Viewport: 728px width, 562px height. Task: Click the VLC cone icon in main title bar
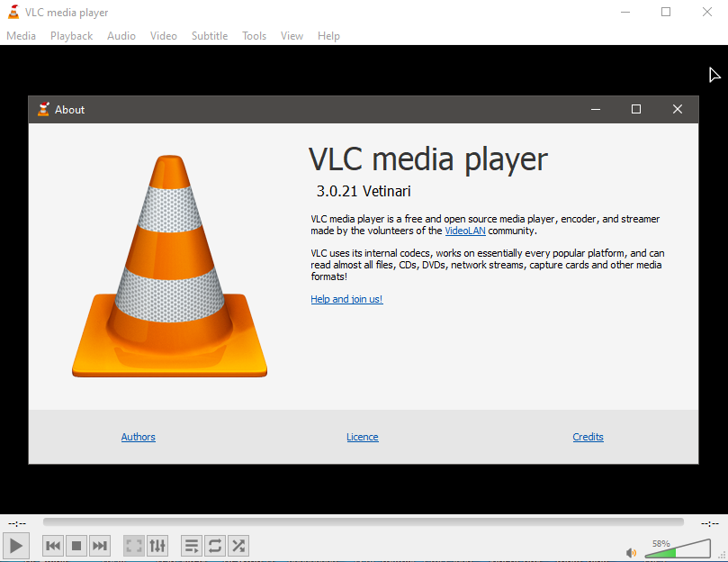(x=13, y=12)
